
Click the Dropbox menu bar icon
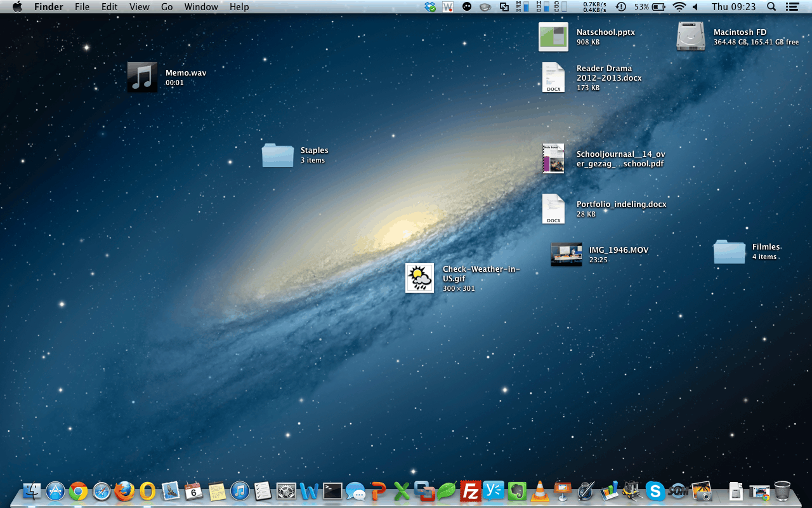coord(431,7)
